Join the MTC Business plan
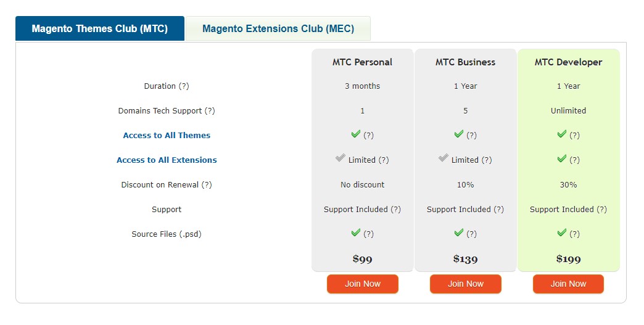Screen dimensions: 644x325 point(466,284)
